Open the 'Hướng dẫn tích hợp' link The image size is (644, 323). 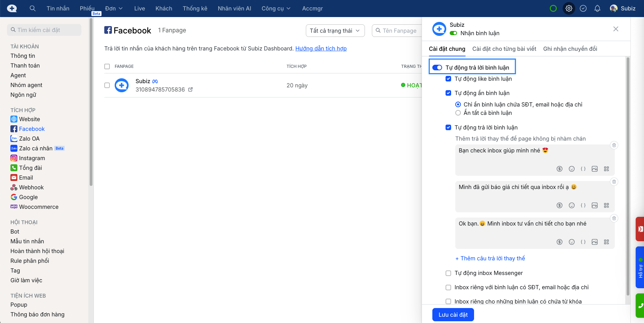click(321, 48)
